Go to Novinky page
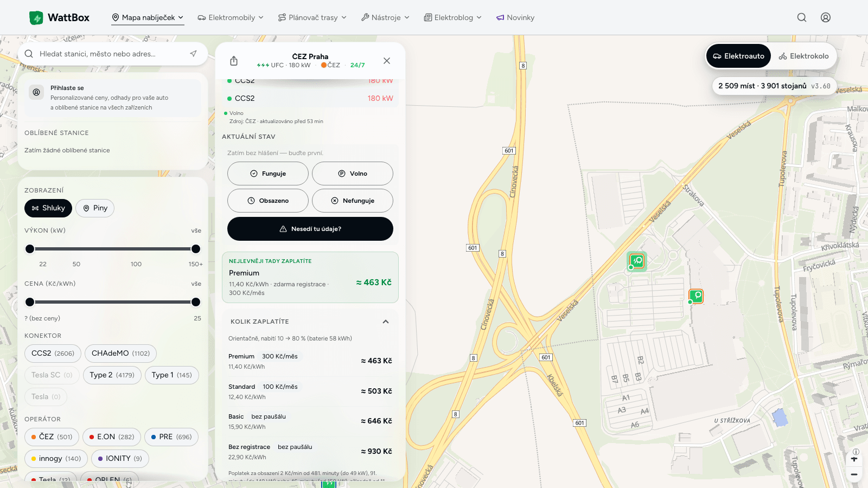Viewport: 868px width, 488px height. pos(515,17)
